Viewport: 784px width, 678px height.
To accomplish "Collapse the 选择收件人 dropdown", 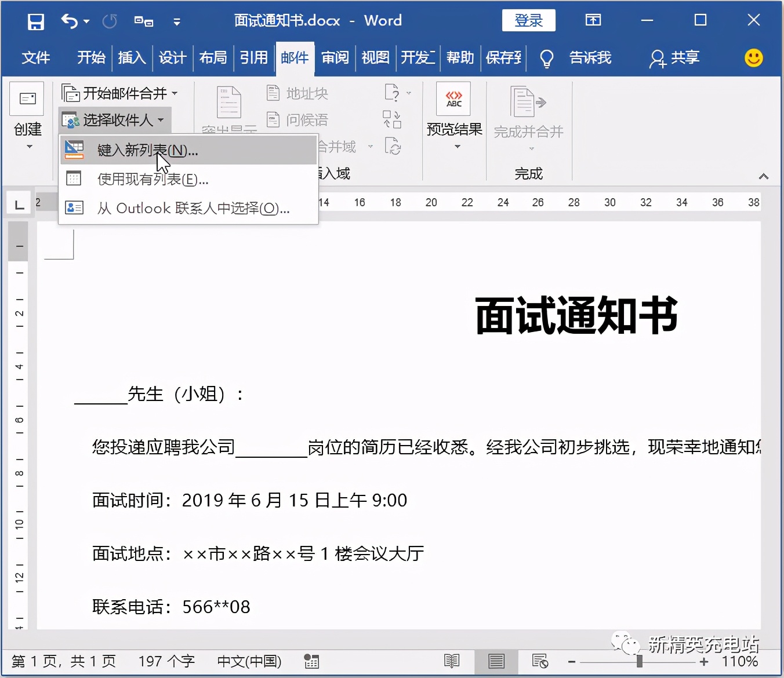I will 115,120.
